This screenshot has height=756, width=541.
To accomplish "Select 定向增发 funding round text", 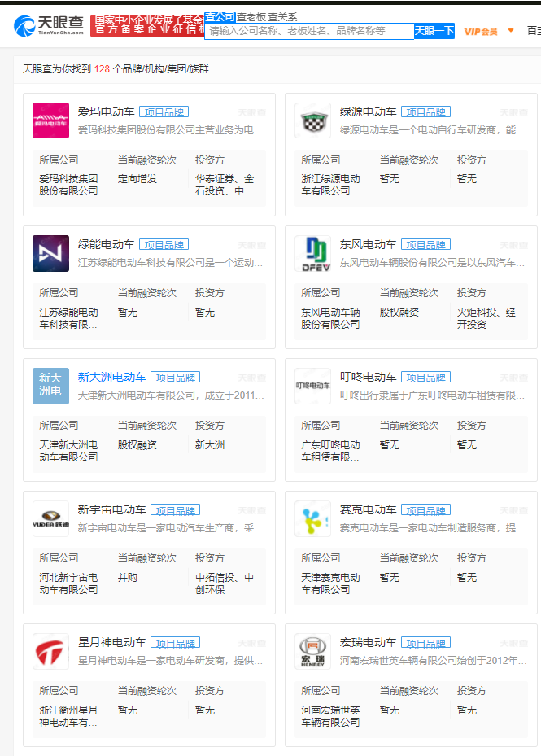I will (x=137, y=179).
